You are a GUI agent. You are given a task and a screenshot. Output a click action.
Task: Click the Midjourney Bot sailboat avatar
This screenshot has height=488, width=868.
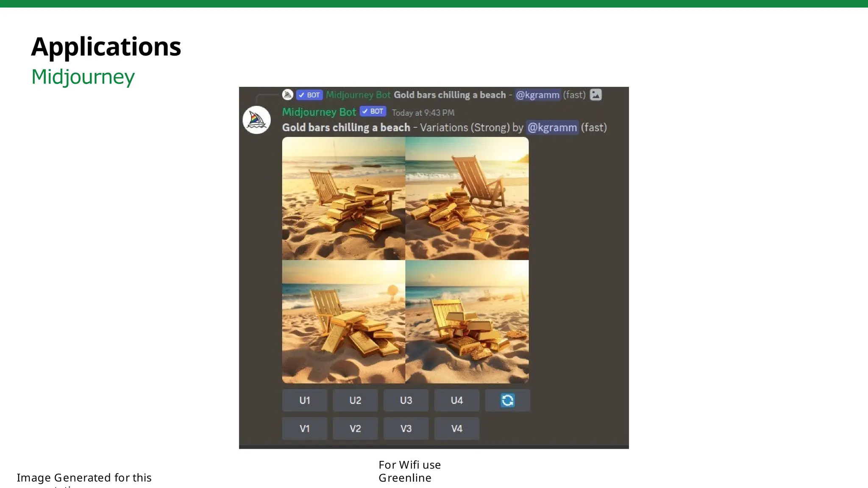[x=256, y=120]
